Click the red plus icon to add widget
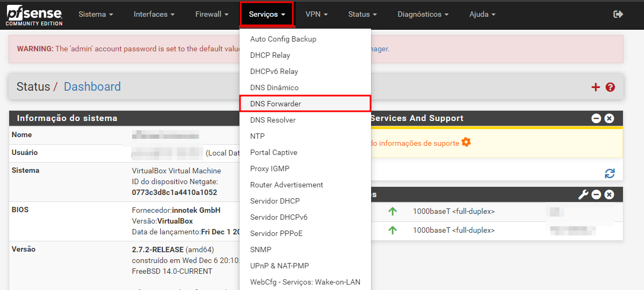The image size is (644, 290). (595, 87)
